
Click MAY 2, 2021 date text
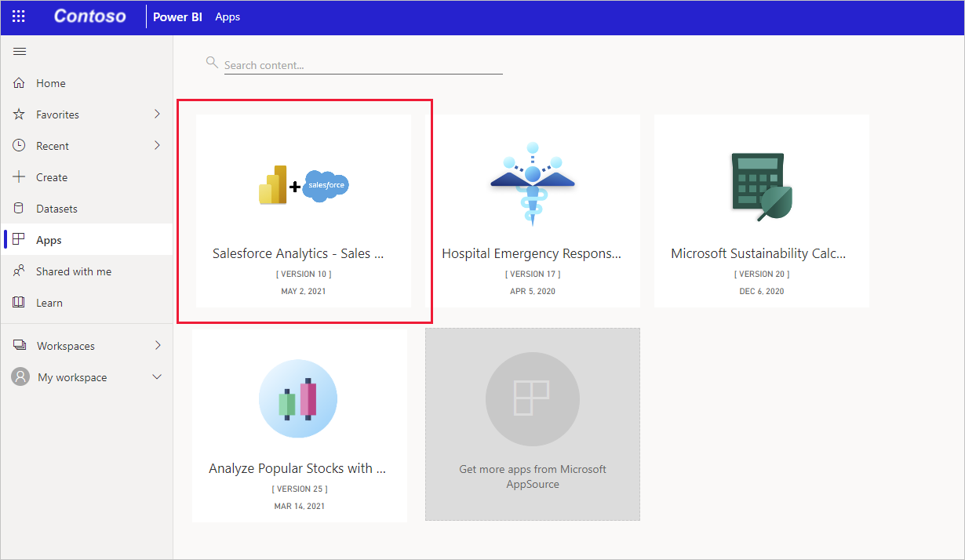point(304,291)
